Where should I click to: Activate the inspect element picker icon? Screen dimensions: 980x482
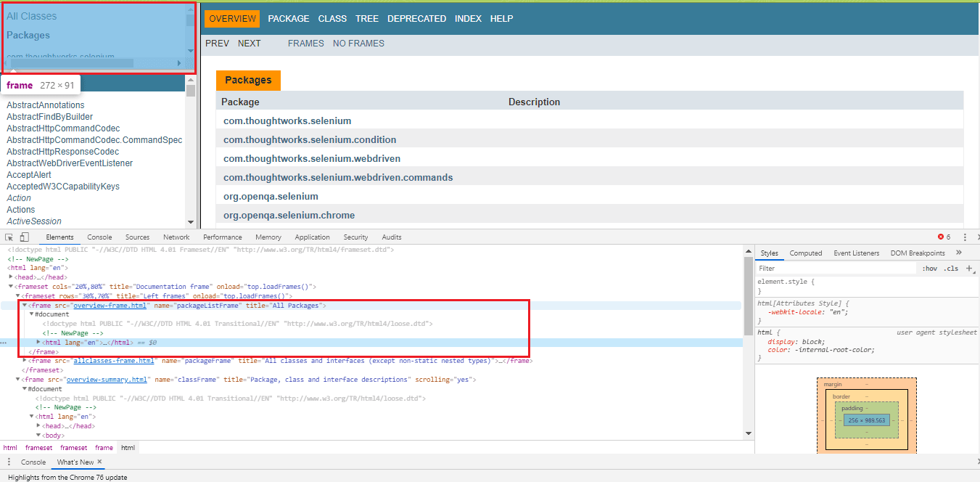point(9,237)
